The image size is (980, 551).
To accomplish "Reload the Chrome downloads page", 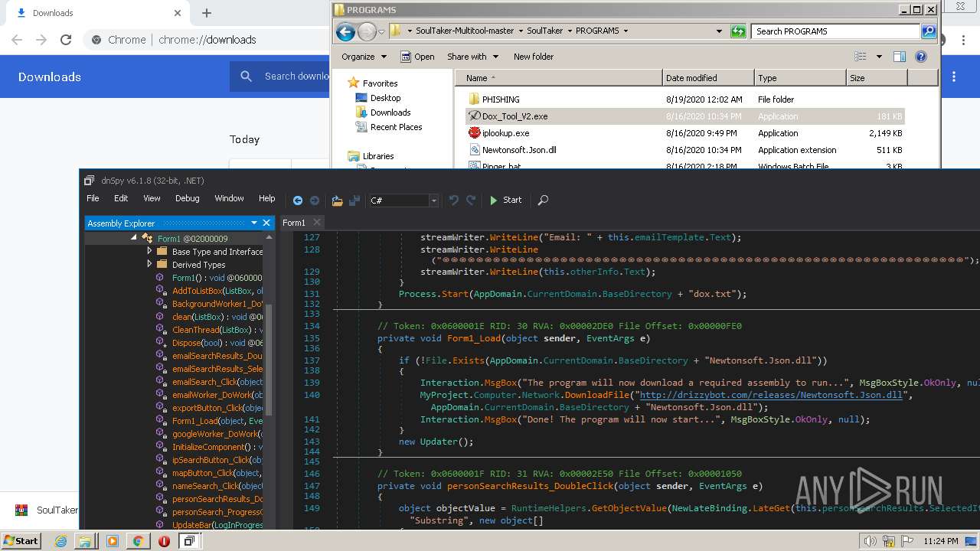I will click(66, 40).
